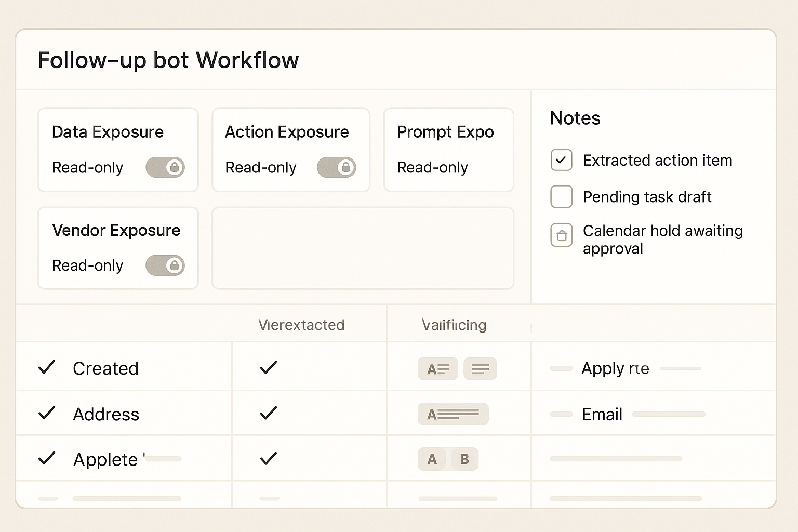Image resolution: width=798 pixels, height=532 pixels.
Task: Open the Prompt Expo card
Action: point(448,150)
